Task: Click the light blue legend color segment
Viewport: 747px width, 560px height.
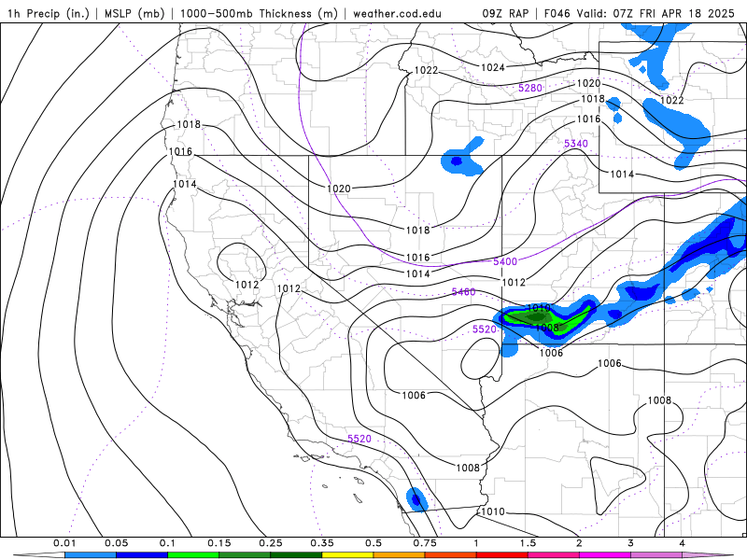Action: (91, 554)
